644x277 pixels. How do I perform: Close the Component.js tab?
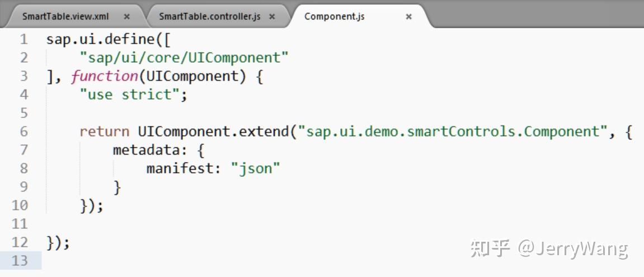point(408,17)
